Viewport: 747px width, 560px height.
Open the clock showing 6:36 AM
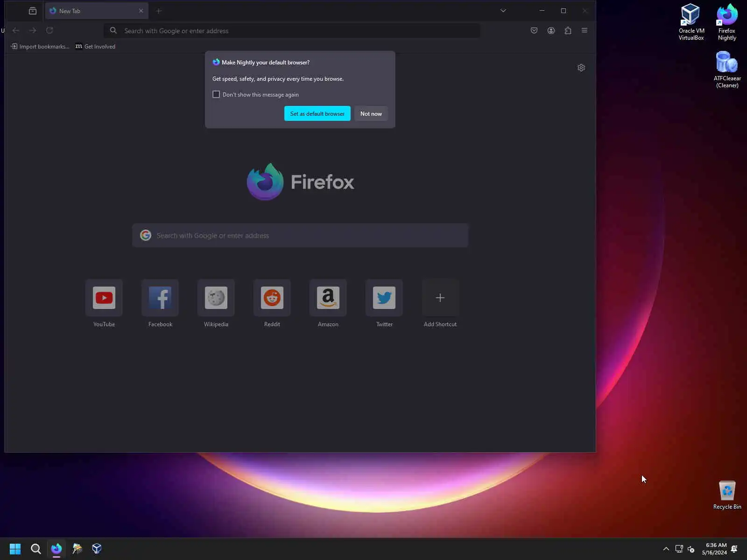point(714,549)
